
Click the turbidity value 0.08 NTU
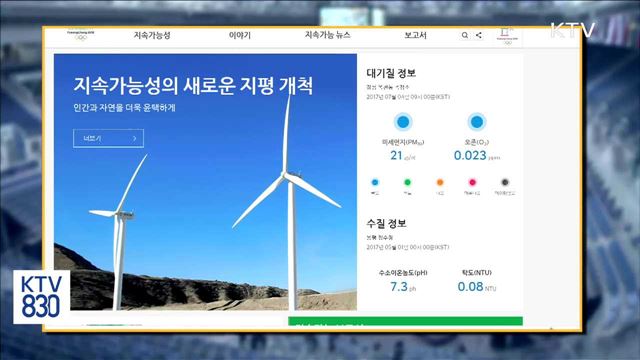click(x=477, y=287)
